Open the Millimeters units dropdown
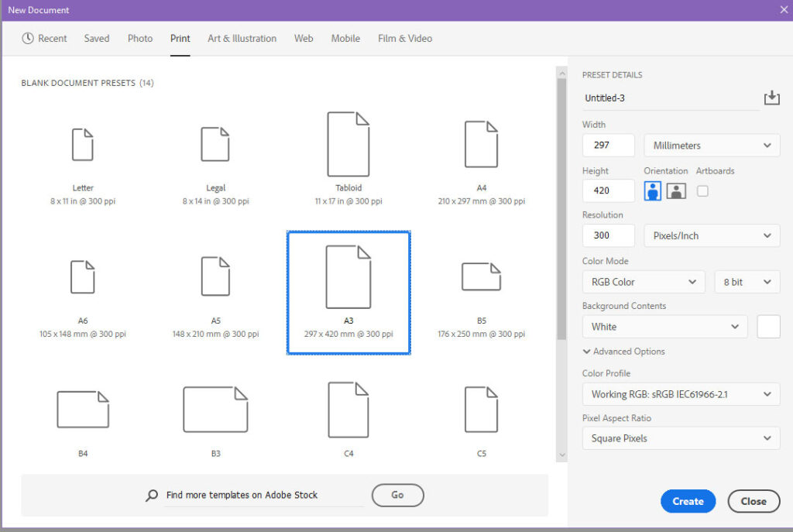 (x=712, y=146)
